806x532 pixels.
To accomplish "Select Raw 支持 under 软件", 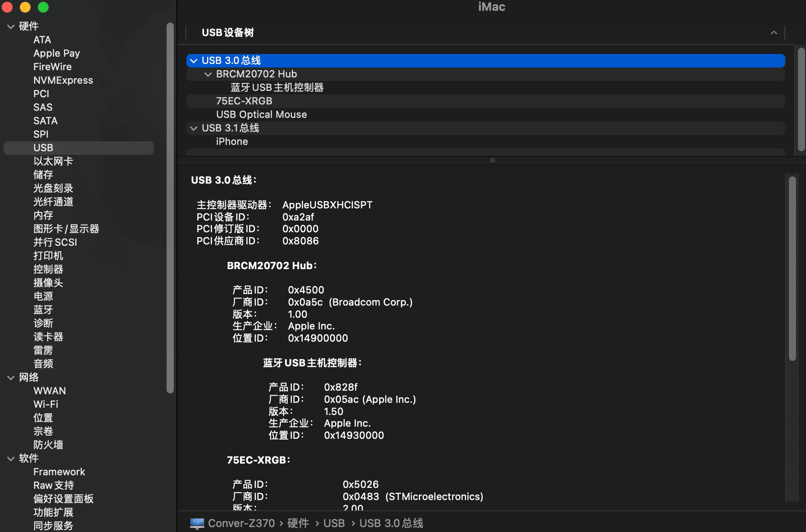I will point(54,485).
